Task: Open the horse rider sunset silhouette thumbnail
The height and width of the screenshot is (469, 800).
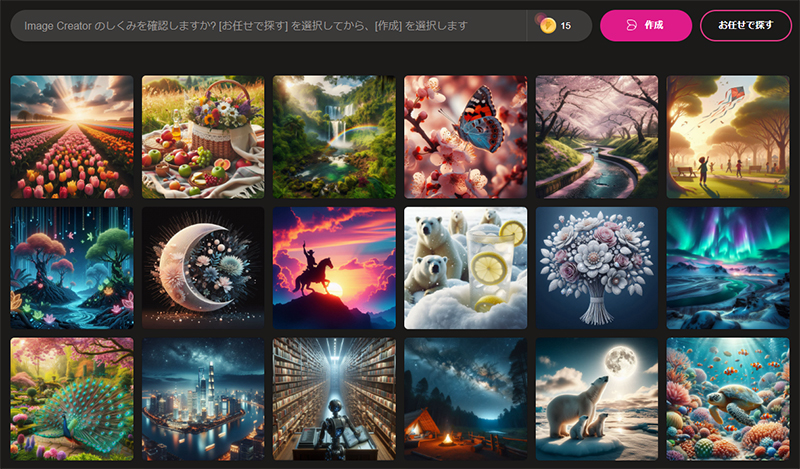Action: (x=334, y=268)
